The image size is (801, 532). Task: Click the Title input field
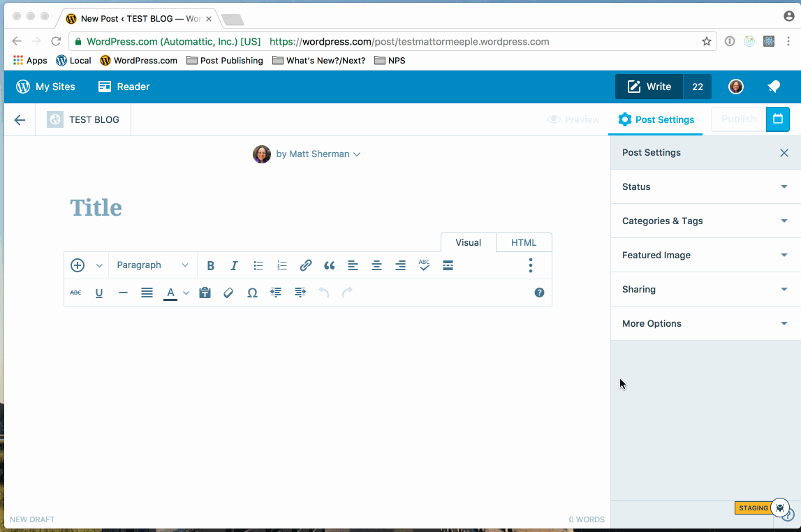(x=308, y=207)
